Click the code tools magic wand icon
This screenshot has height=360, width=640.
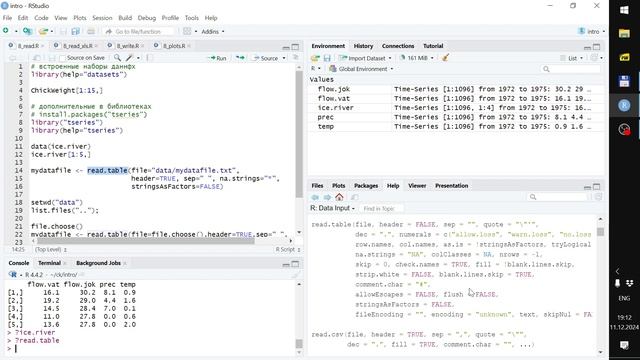tap(129, 58)
